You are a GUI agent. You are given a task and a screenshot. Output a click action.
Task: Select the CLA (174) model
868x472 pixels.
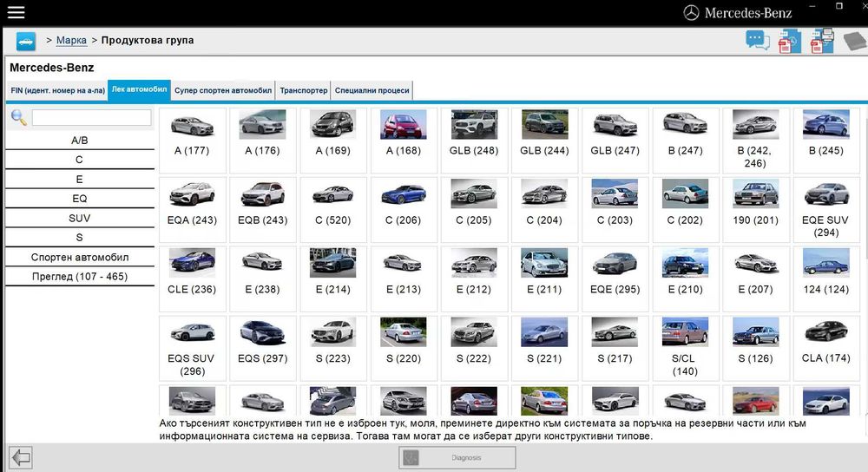click(826, 348)
